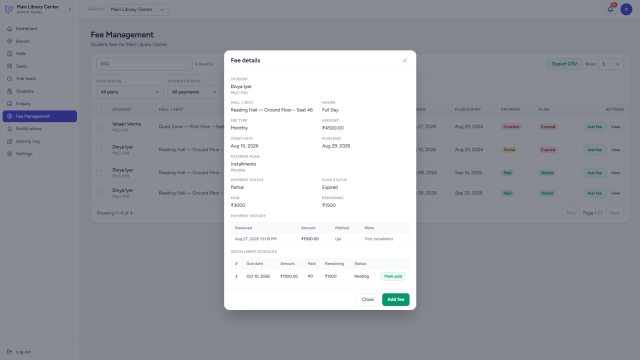Image resolution: width=640 pixels, height=360 pixels.
Task: Click View in row expiring Sep 23, 2026
Action: coord(615,193)
